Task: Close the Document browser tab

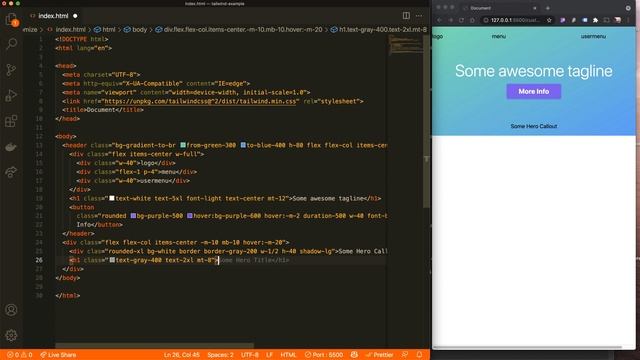Action: coord(534,8)
